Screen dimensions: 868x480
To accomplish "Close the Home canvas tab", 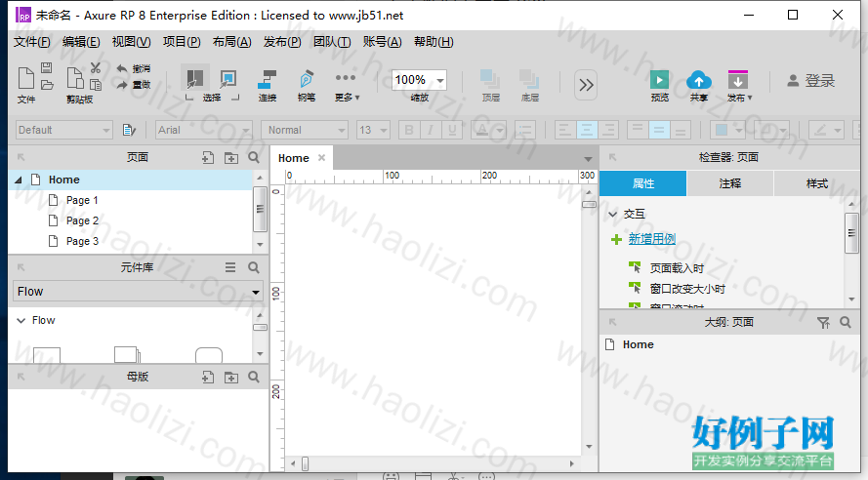I will point(321,158).
